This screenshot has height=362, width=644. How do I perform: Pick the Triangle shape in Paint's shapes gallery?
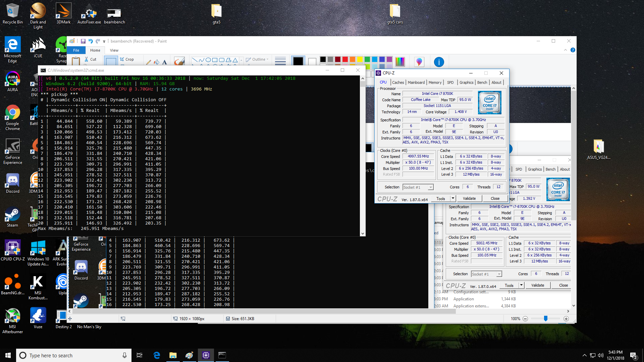pyautogui.click(x=235, y=60)
